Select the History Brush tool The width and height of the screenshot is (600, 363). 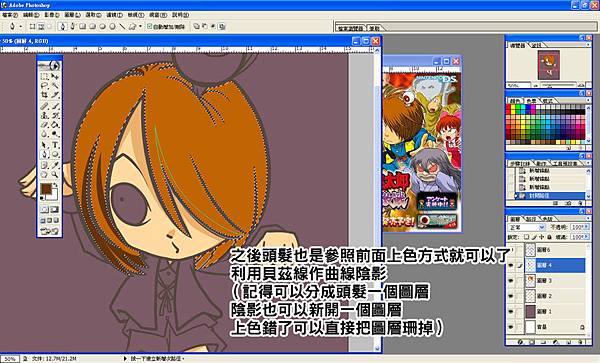[55, 115]
